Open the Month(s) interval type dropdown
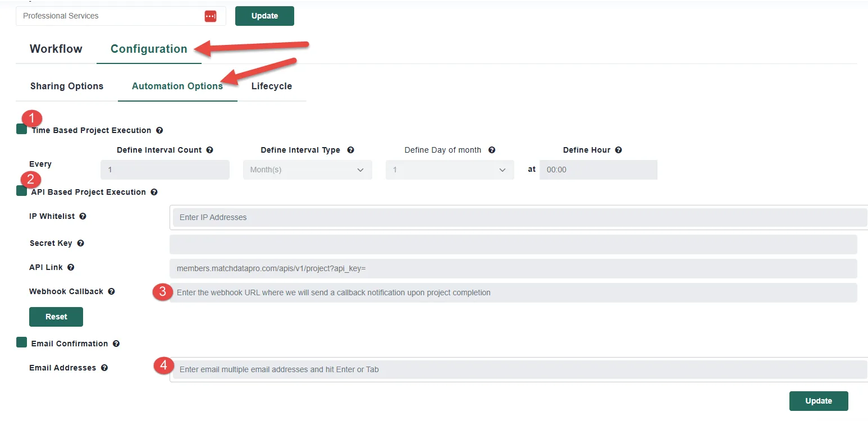The width and height of the screenshot is (868, 421). click(307, 170)
